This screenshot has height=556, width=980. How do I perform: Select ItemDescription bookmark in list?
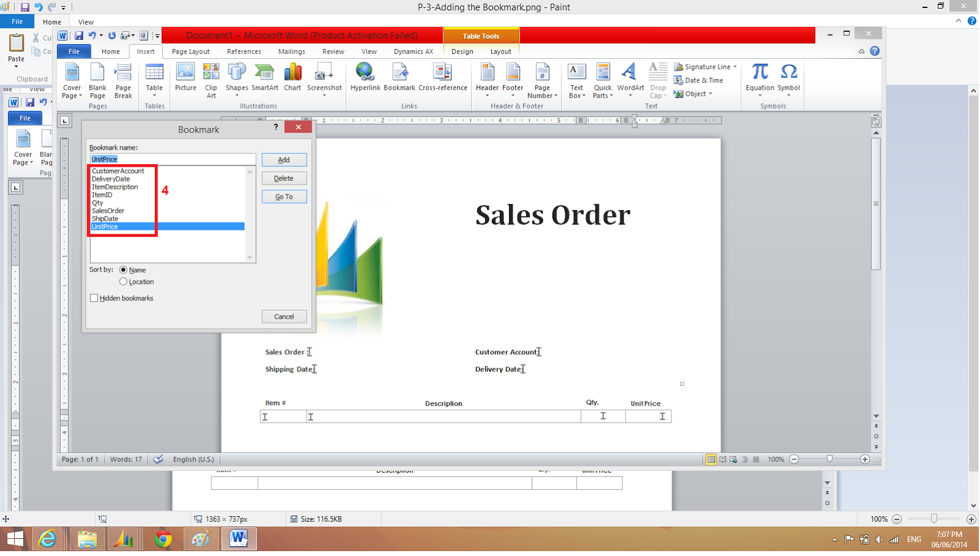(x=115, y=187)
